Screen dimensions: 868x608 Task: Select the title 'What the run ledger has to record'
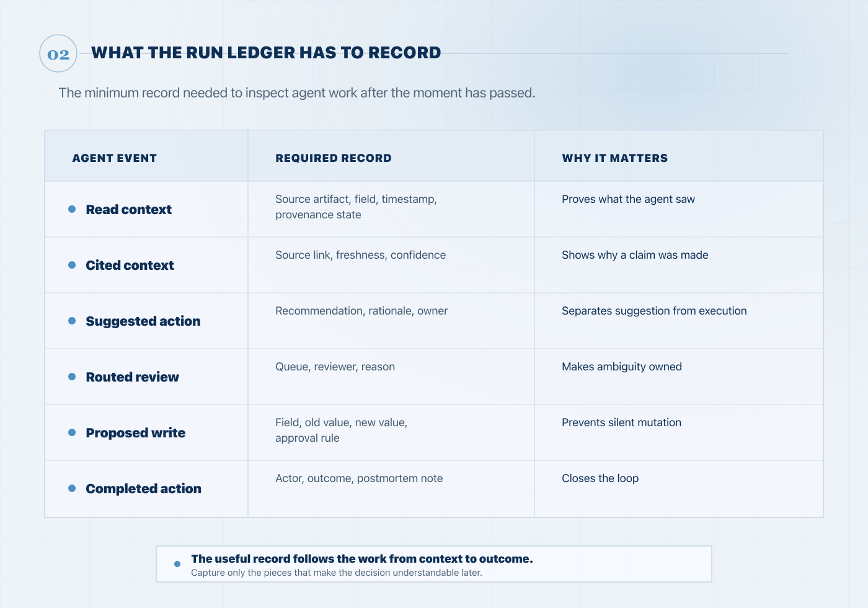point(266,53)
